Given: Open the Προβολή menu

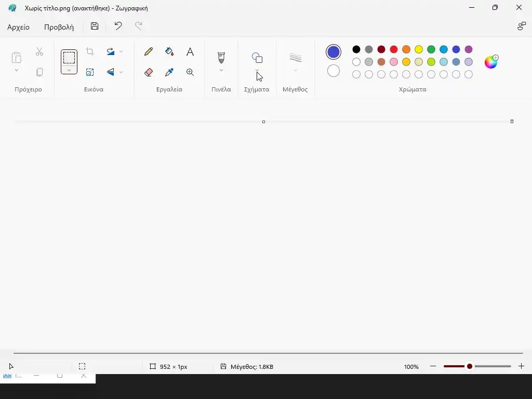Looking at the screenshot, I should 59,27.
